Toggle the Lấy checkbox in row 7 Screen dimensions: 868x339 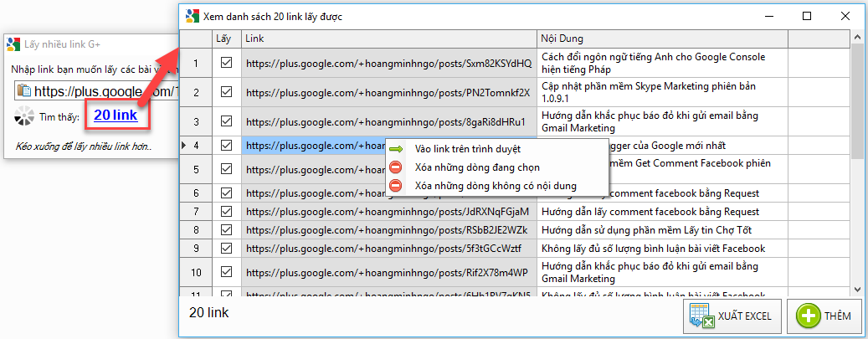[x=226, y=211]
